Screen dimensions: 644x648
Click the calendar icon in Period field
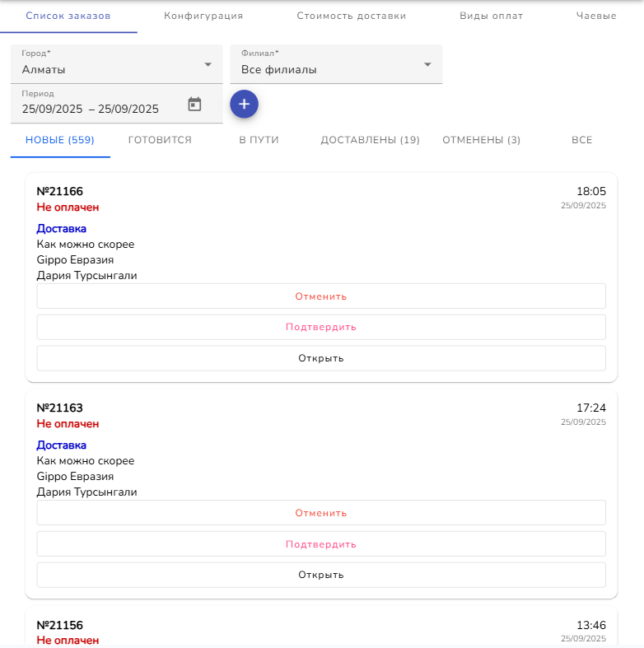194,105
